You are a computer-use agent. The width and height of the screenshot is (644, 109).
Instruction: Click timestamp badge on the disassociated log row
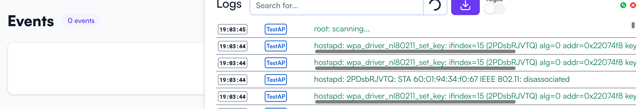(232, 80)
